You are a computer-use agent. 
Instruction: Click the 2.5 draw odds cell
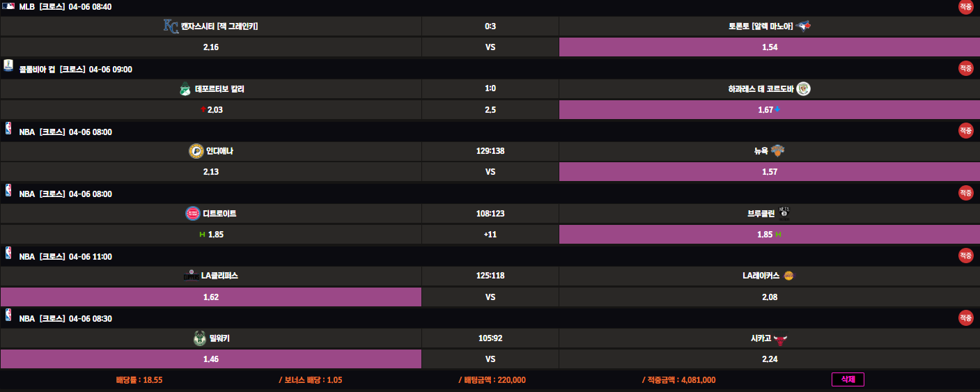click(x=490, y=110)
